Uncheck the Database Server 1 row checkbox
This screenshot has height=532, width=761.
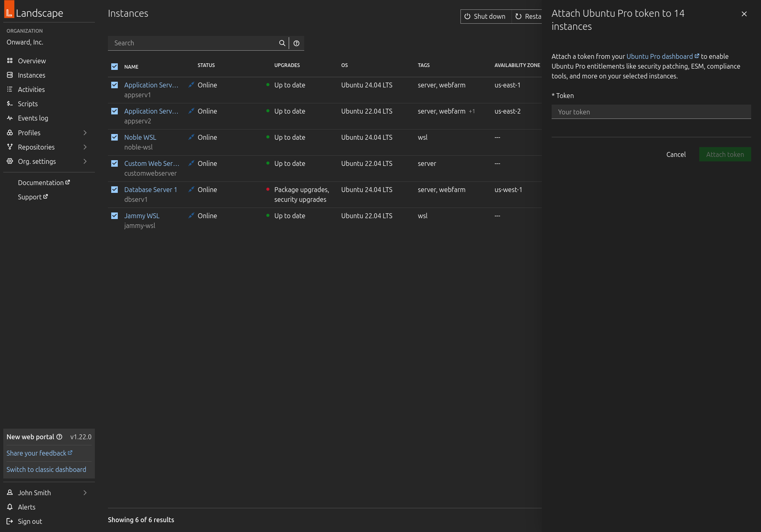114,190
